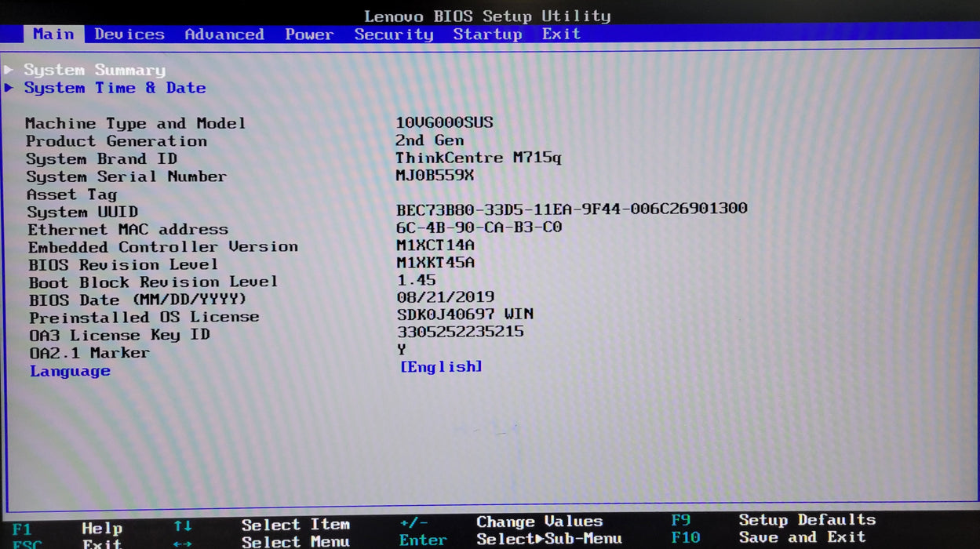Select the UUID value starting BEC73B80
Image resolution: width=980 pixels, height=549 pixels.
tap(572, 209)
